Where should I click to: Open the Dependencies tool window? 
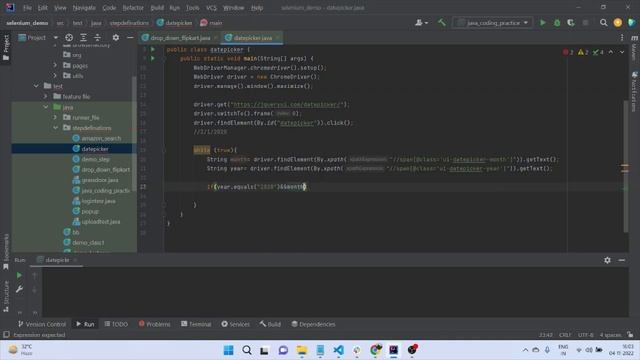coord(313,324)
